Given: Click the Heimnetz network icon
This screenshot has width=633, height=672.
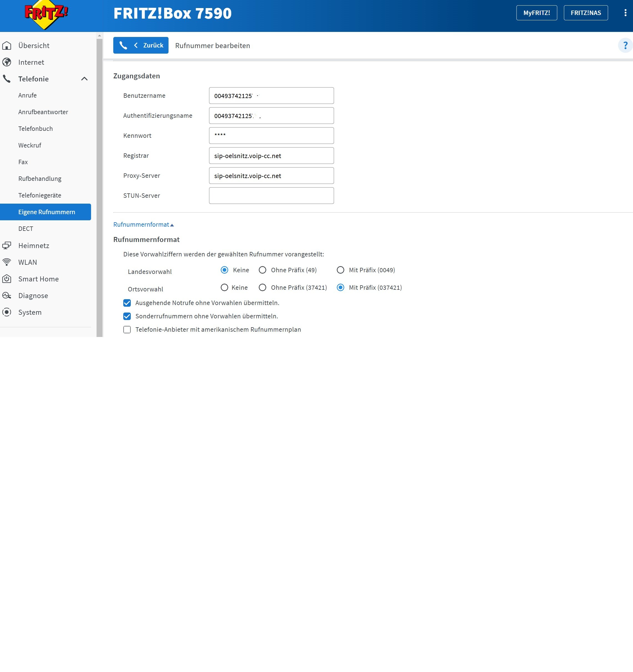Looking at the screenshot, I should coord(7,245).
